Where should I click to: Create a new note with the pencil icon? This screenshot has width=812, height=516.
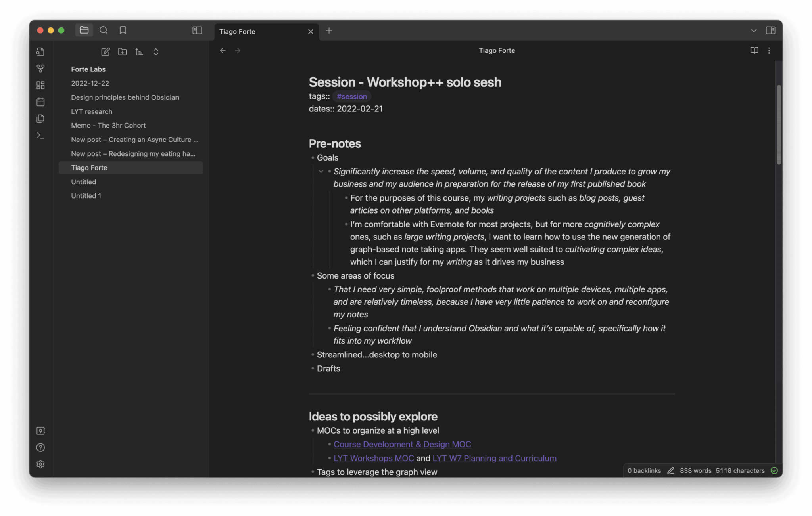(x=105, y=52)
